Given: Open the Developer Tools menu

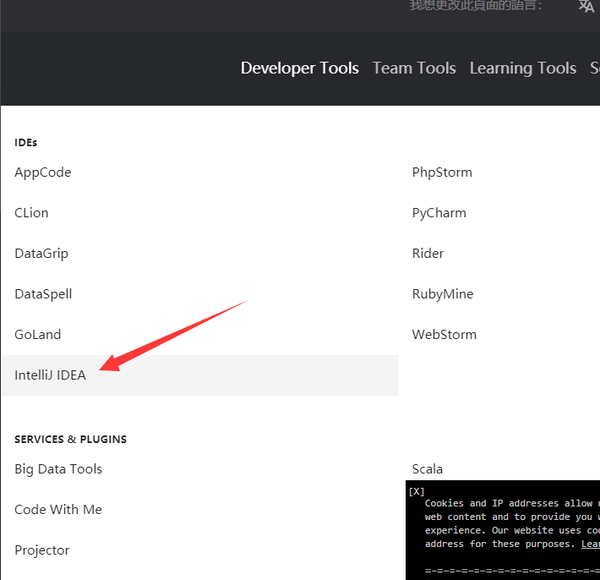Looking at the screenshot, I should pos(299,68).
